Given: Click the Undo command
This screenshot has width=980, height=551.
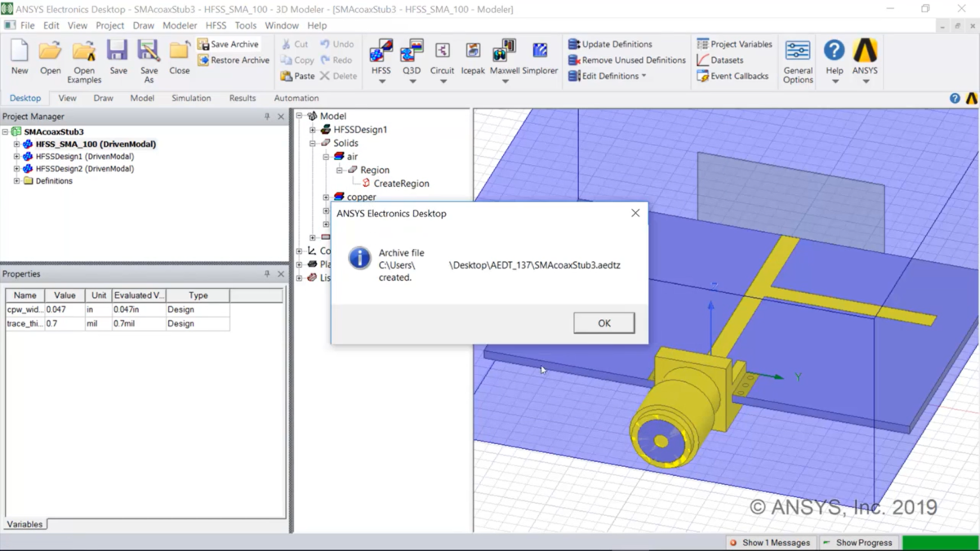Looking at the screenshot, I should [336, 44].
